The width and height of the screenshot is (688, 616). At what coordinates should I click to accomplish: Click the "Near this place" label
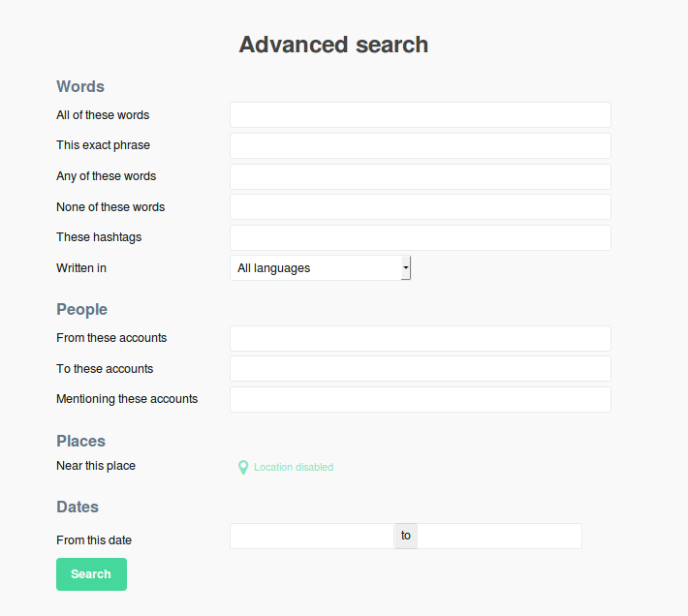click(x=96, y=466)
